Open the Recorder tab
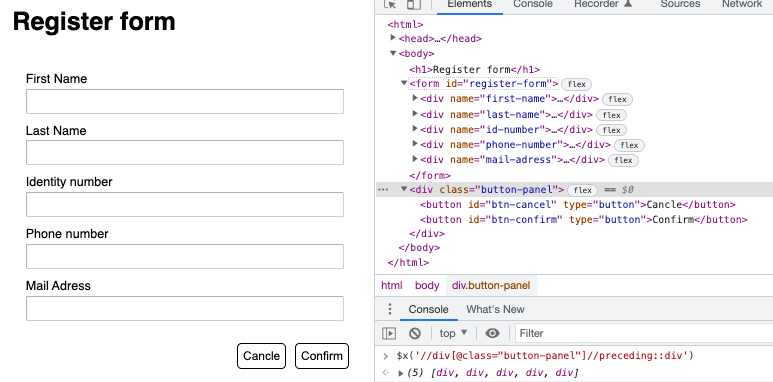 coord(602,4)
